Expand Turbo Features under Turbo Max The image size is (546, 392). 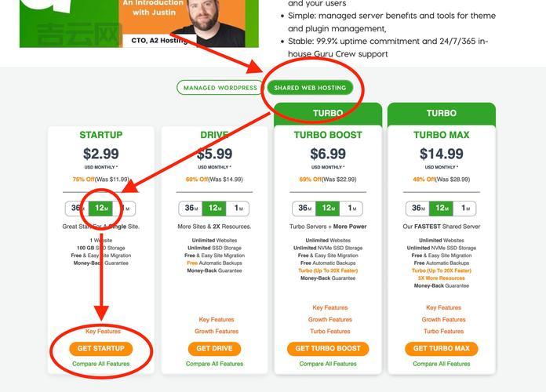coord(444,331)
